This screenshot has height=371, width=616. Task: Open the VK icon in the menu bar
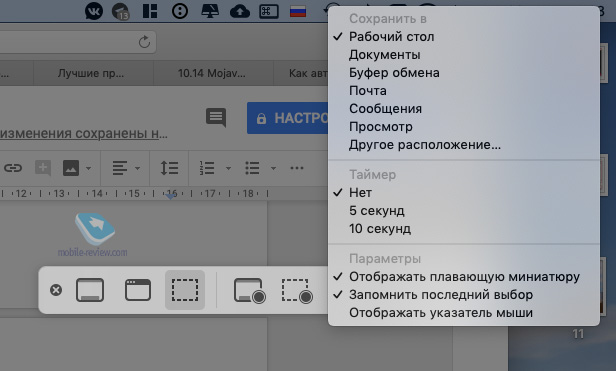coord(94,11)
